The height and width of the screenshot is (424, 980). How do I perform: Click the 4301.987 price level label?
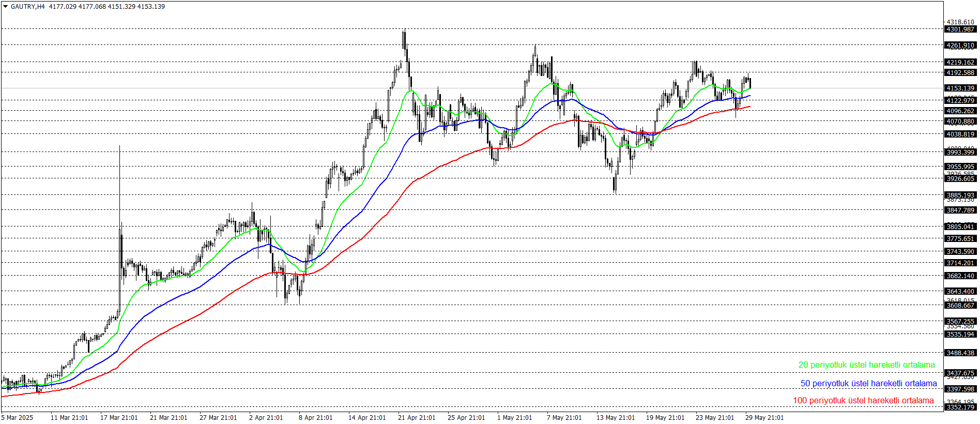coord(960,29)
